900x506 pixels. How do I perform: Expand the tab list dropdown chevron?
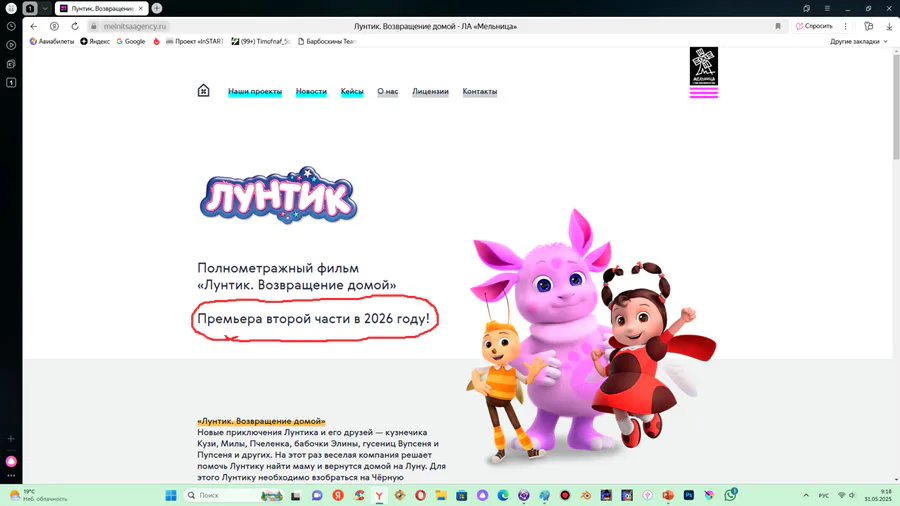(45, 9)
